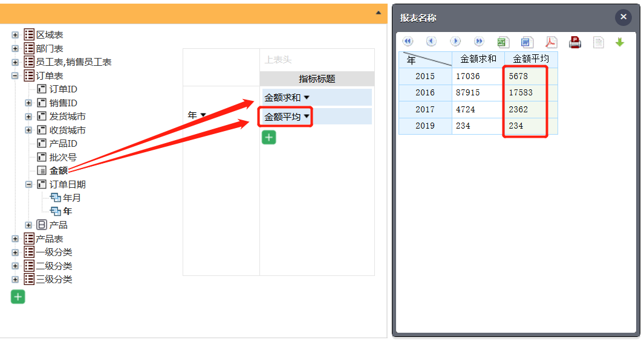Collapse the 订单表 tree node

[15, 76]
